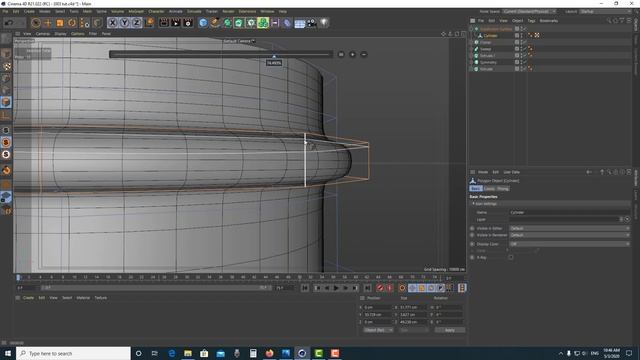This screenshot has width=640, height=360.
Task: Click the Play Forwards button in the timeline
Action: point(336,288)
